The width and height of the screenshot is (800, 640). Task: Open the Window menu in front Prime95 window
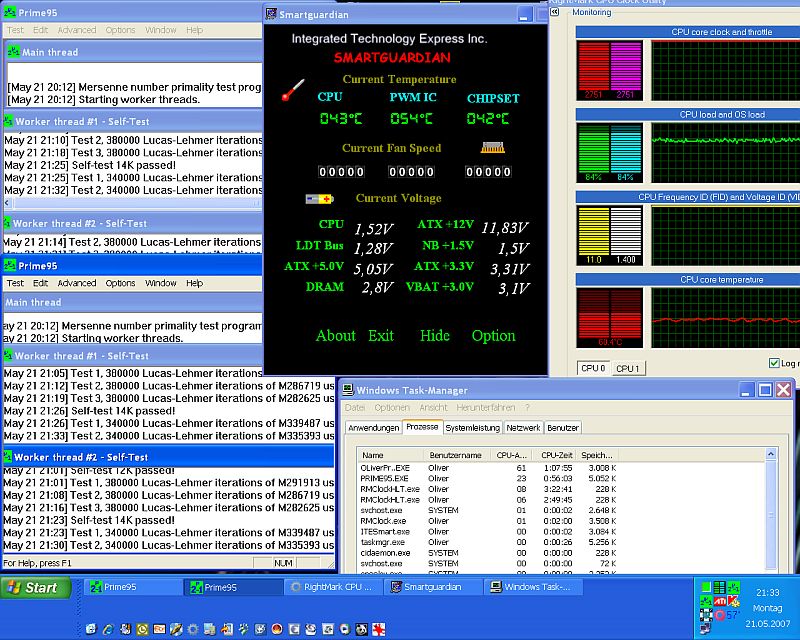tap(161, 283)
